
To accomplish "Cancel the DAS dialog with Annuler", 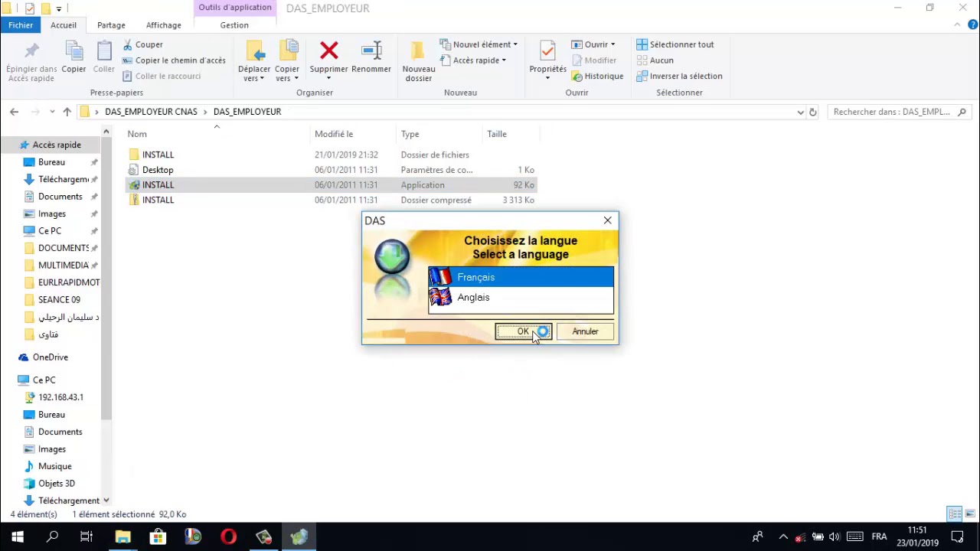I will click(x=585, y=331).
